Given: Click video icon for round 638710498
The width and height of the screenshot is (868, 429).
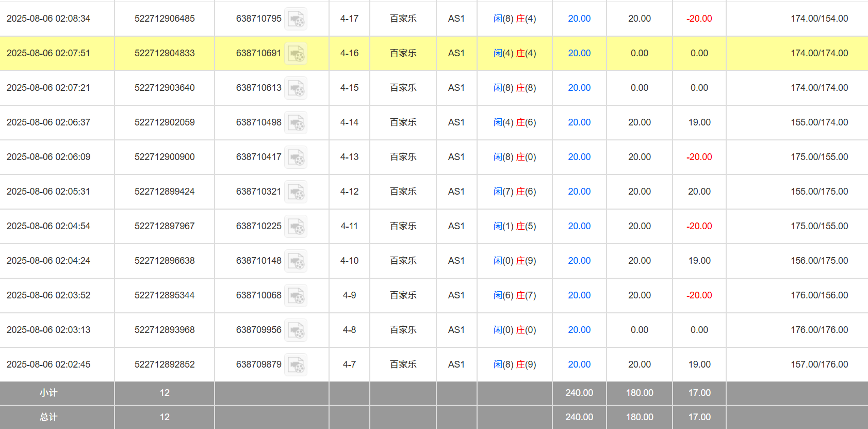Looking at the screenshot, I should 296,123.
